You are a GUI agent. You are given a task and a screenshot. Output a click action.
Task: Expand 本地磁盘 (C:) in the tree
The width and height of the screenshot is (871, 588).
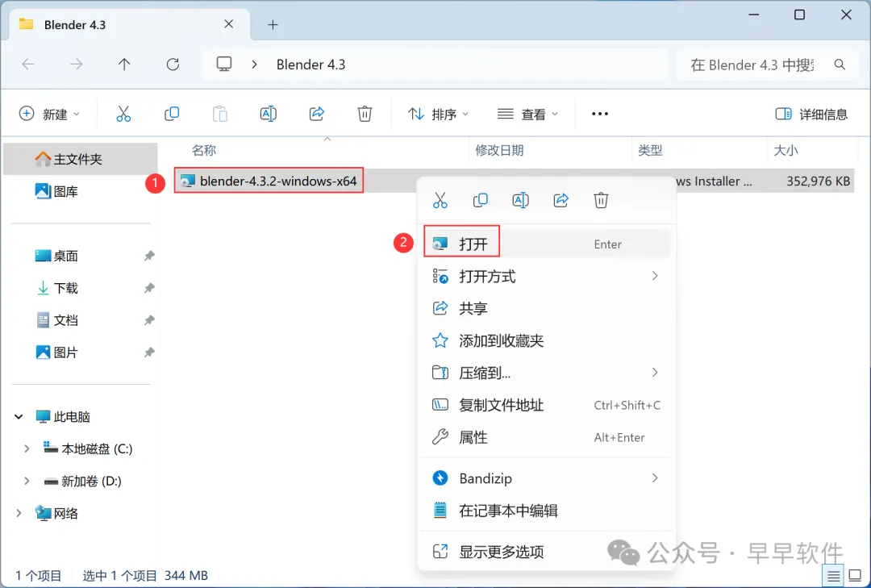pos(26,448)
